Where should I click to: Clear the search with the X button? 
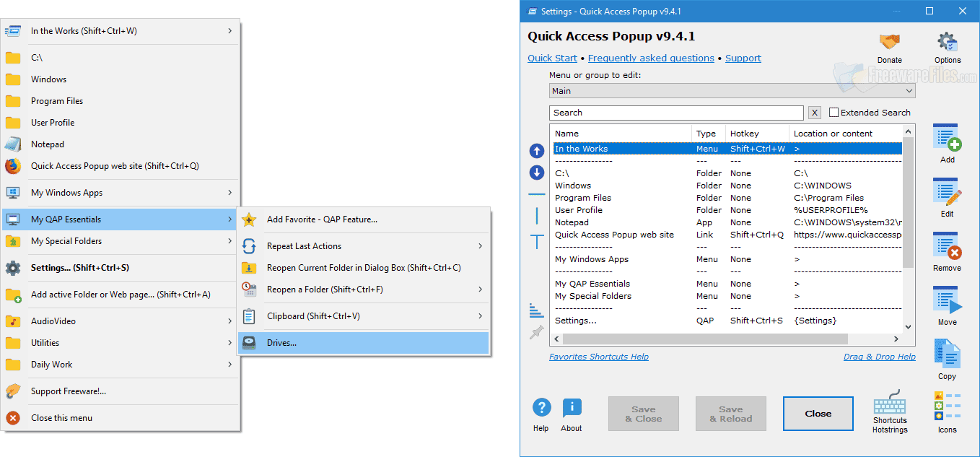tap(815, 113)
